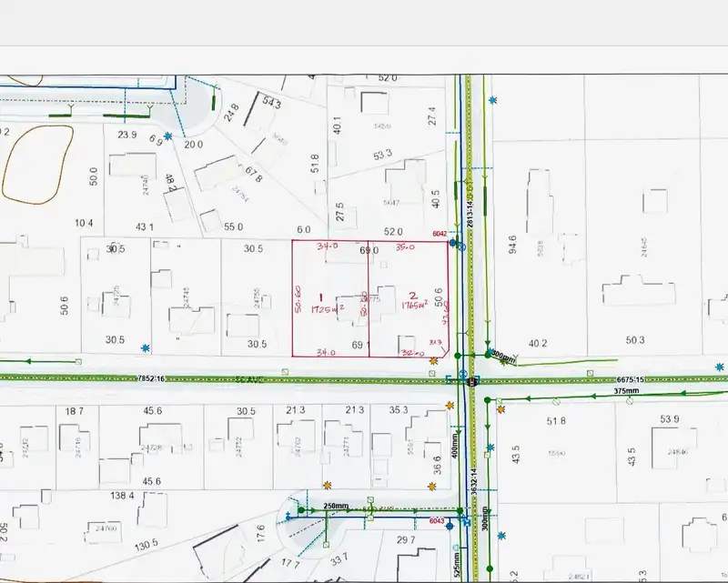
Task: Click the green manhole node next to the 300mm label
Action: point(488,355)
